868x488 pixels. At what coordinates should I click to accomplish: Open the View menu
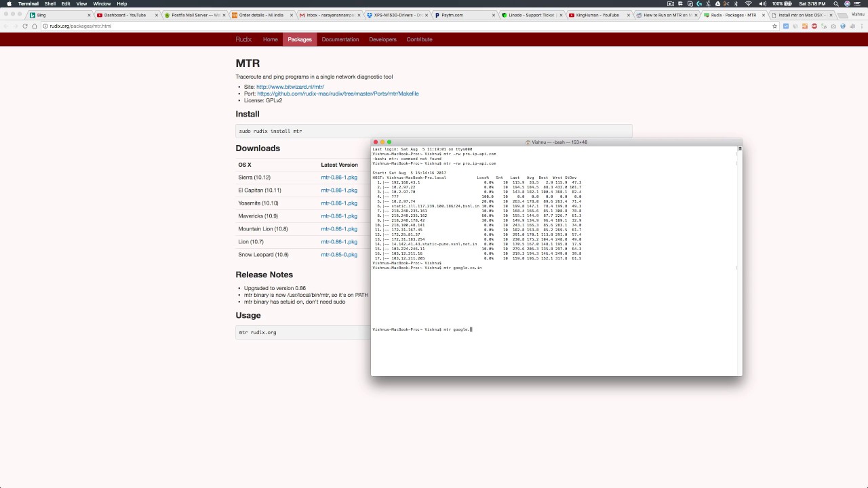point(81,3)
